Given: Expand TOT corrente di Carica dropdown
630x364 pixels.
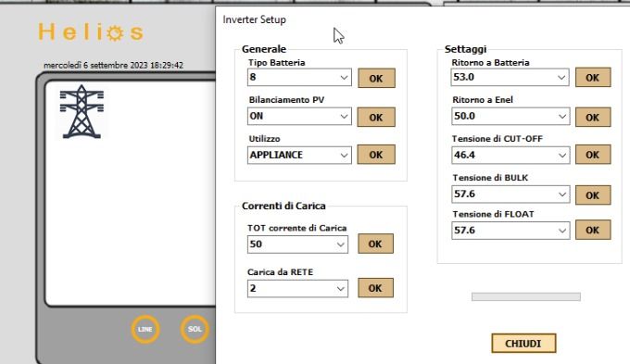Looking at the screenshot, I should click(297, 245).
